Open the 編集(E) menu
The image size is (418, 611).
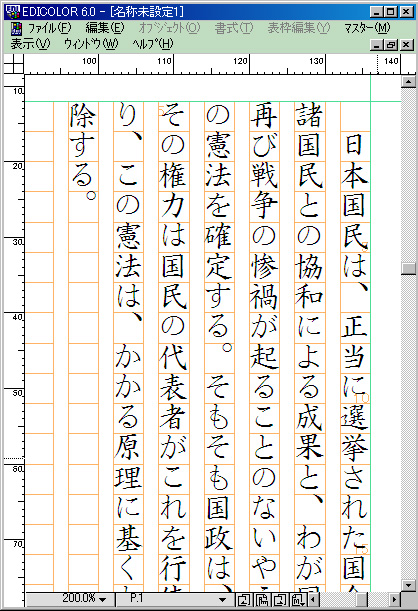coord(105,28)
